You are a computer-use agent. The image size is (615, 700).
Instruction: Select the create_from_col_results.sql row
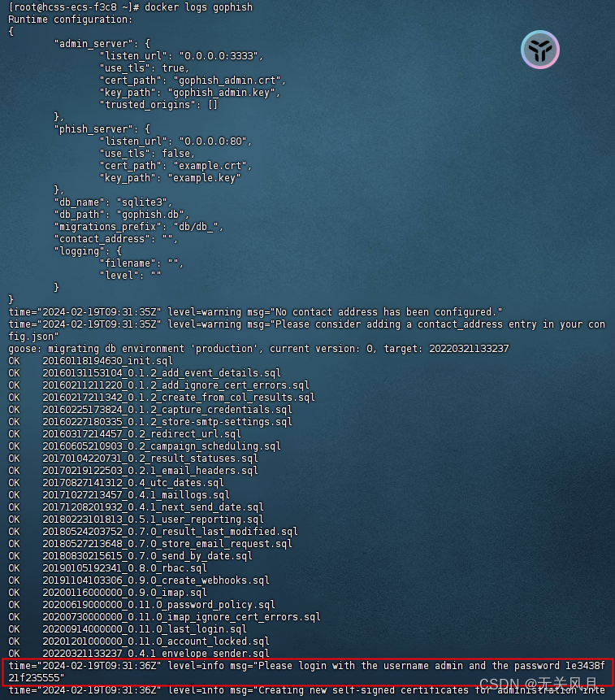[x=162, y=398]
